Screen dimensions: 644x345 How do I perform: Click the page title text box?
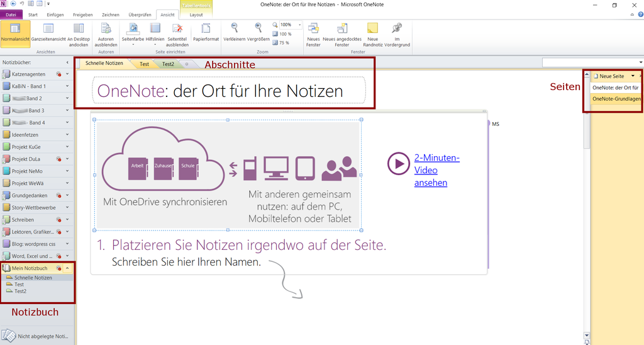(229, 91)
